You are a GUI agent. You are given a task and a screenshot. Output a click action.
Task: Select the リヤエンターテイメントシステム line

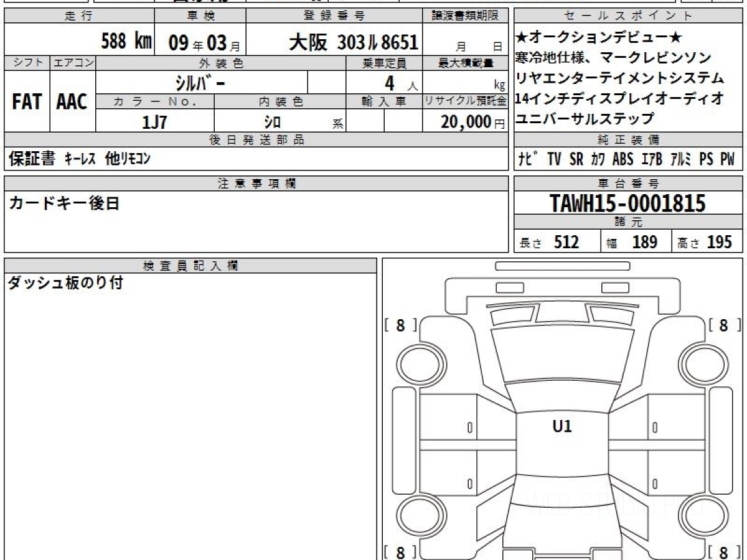[620, 78]
